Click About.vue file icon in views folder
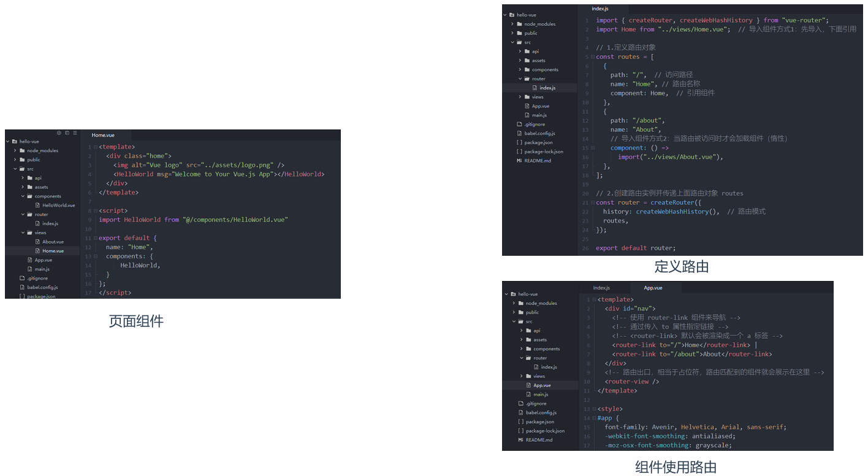868x476 pixels. tap(37, 242)
